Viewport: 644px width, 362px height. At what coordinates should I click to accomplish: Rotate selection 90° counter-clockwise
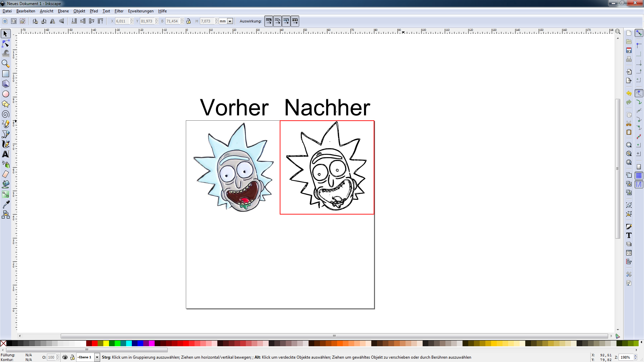tap(35, 21)
